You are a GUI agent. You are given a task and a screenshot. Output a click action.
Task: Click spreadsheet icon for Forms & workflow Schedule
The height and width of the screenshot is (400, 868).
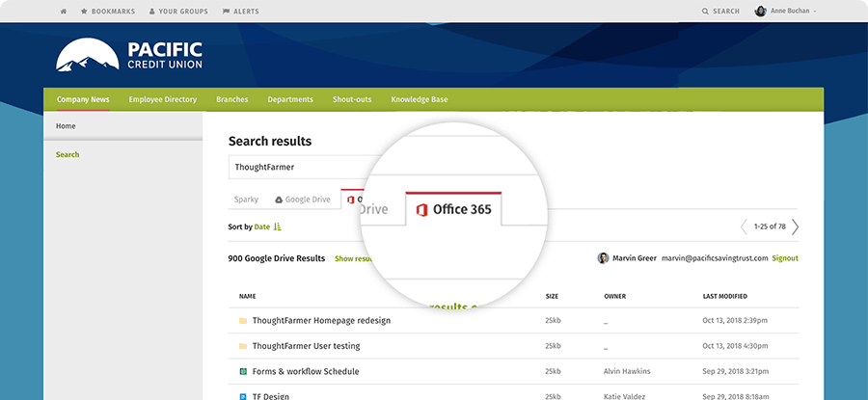point(242,371)
